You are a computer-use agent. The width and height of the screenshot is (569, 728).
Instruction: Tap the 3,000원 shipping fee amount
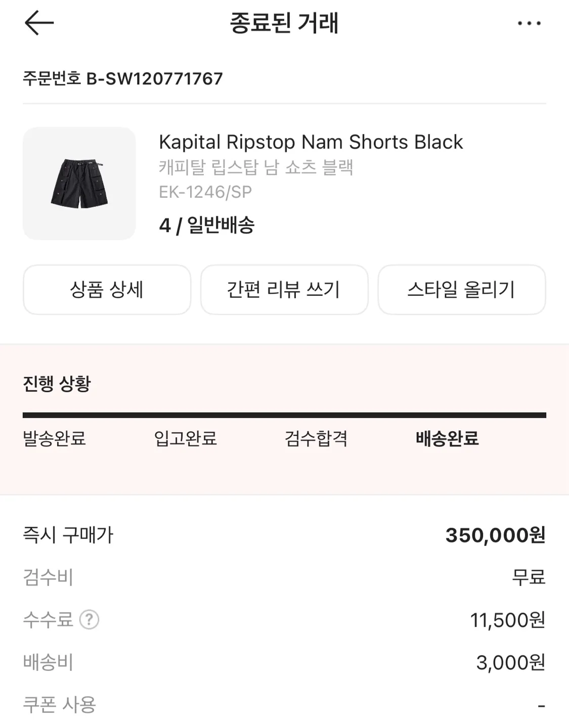(510, 662)
